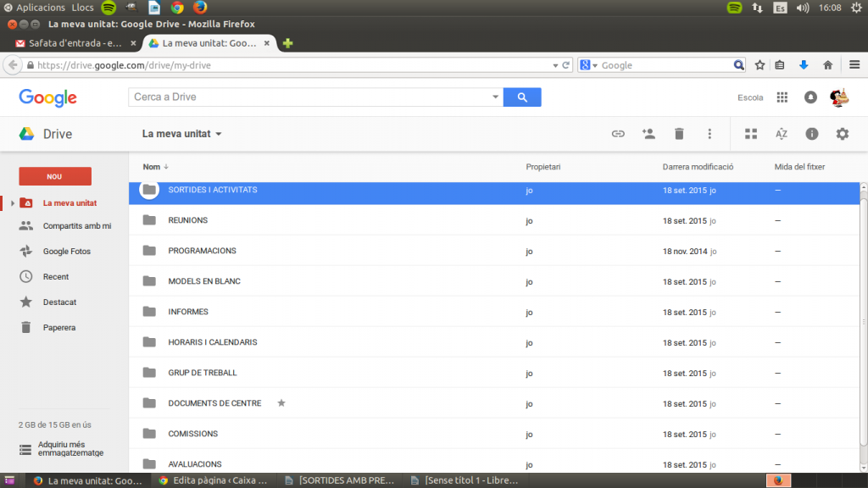Click the red NOU button

click(55, 176)
